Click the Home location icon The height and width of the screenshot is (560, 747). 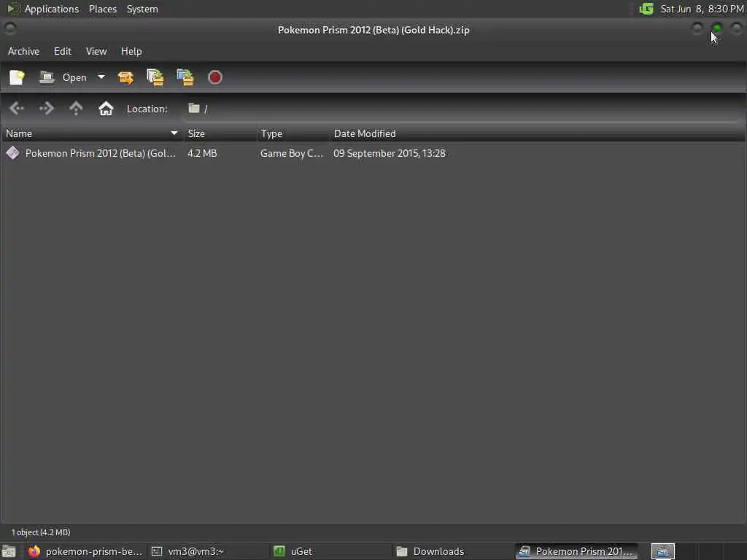[106, 109]
